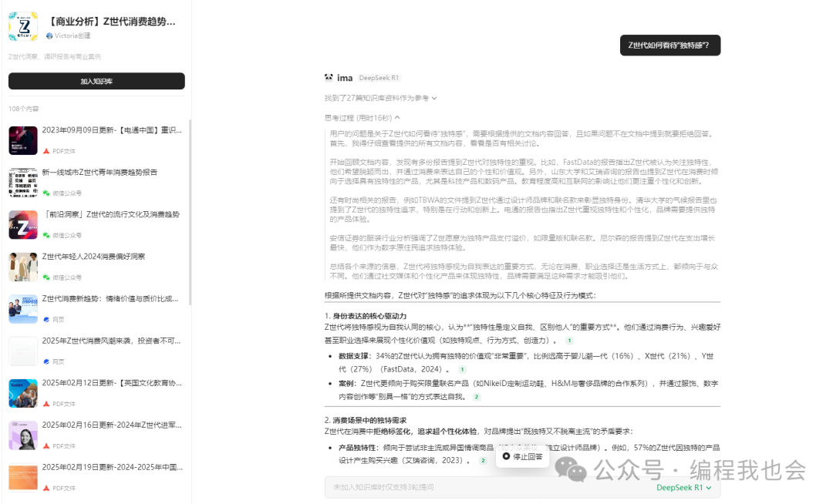
Task: Open citation badge 2 after 别具一格 sentence
Action: coord(477,397)
